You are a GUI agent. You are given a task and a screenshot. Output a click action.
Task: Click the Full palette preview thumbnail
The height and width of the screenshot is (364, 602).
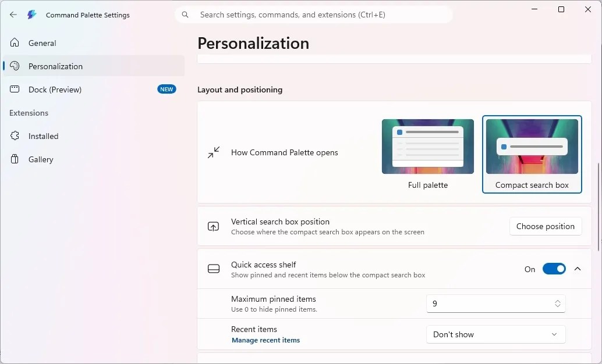(x=428, y=146)
